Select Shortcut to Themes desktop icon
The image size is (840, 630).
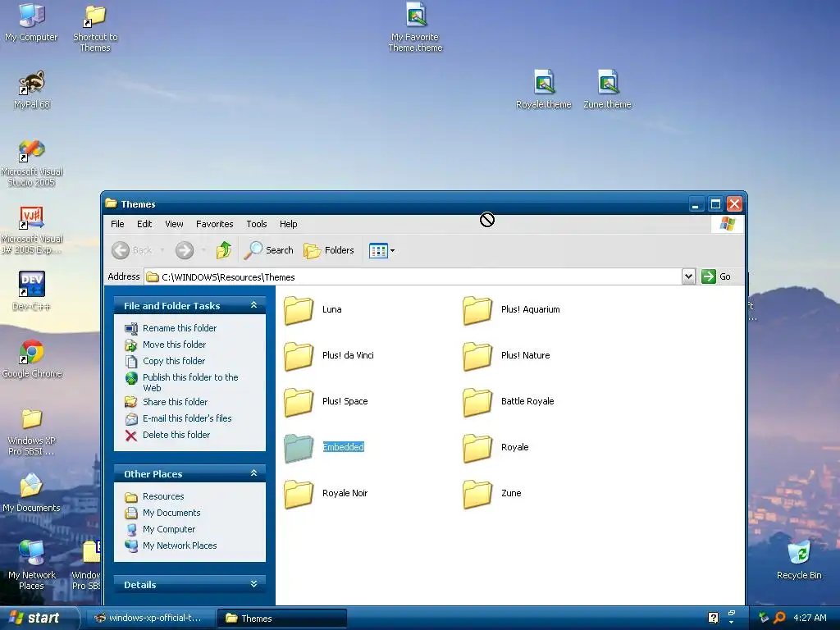pyautogui.click(x=95, y=28)
